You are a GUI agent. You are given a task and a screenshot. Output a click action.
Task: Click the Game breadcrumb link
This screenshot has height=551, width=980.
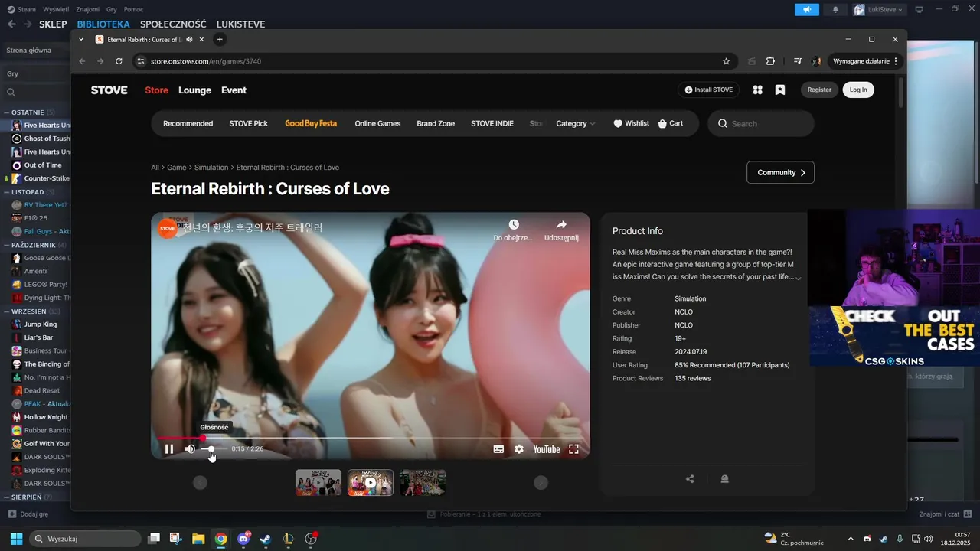(x=177, y=167)
